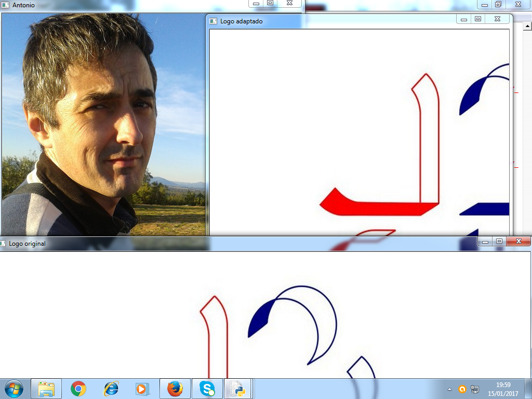Switch to the Python app in the taskbar
Viewport: 532px width, 399px height.
[237, 389]
